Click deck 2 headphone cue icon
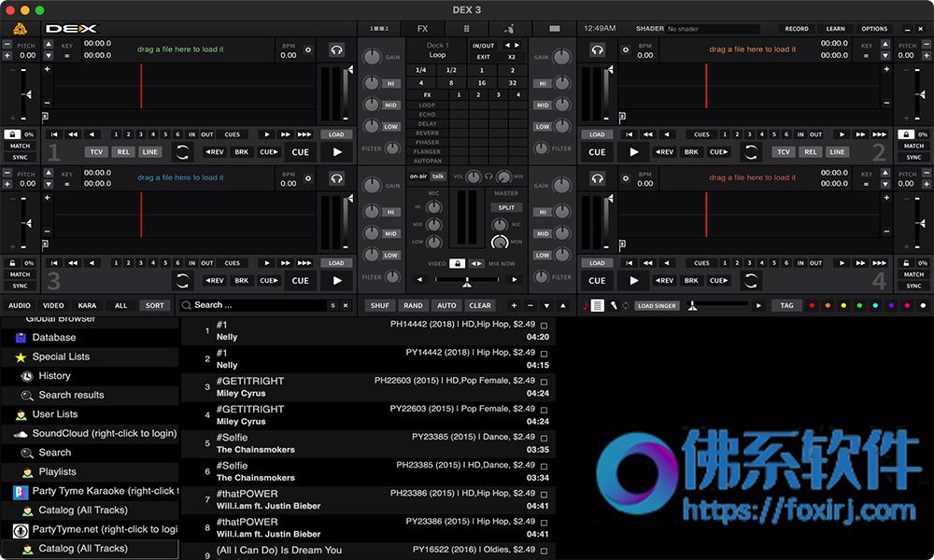 [598, 50]
